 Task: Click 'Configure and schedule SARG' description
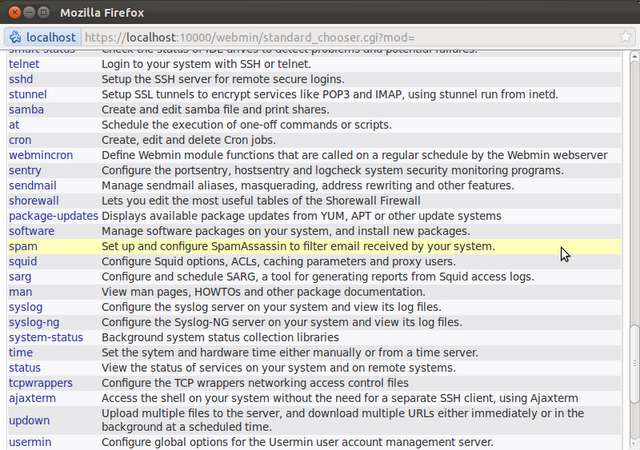(318, 276)
